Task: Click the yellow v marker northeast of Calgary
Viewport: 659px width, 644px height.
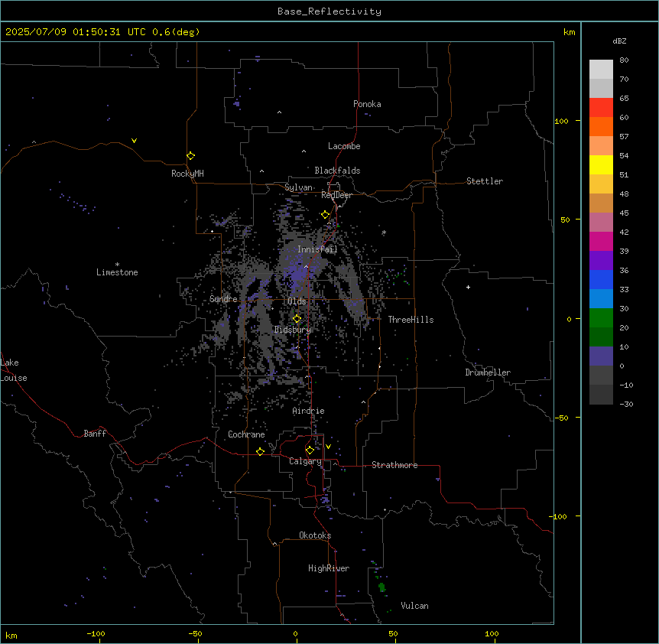Action: coord(328,447)
